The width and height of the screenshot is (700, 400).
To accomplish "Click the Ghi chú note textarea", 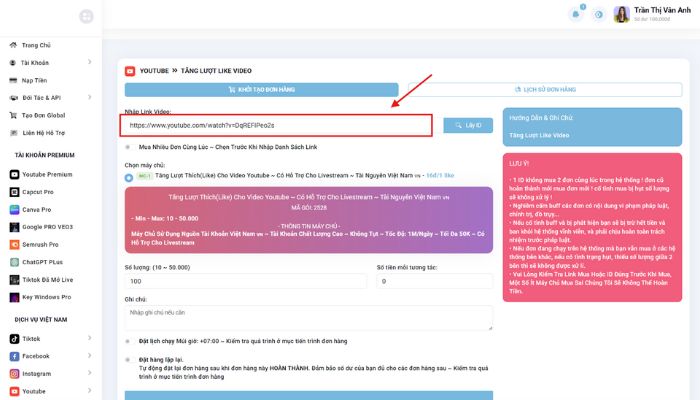I will [309, 318].
